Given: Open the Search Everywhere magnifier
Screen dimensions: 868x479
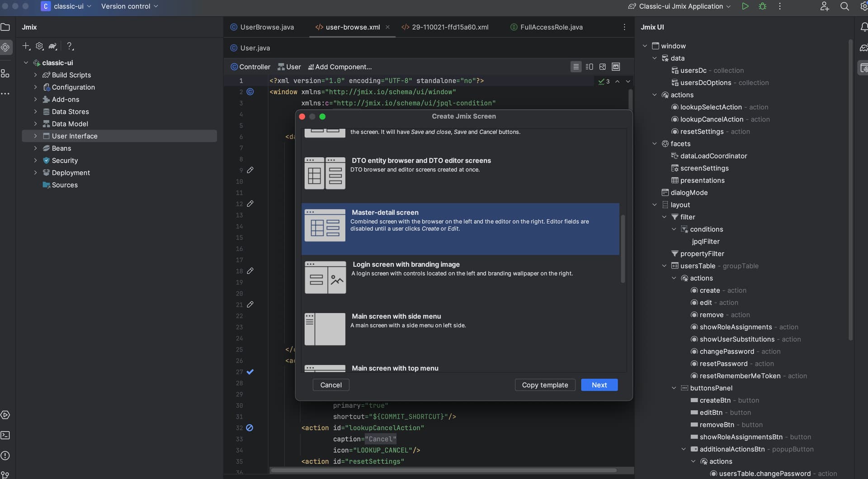Looking at the screenshot, I should [x=844, y=6].
